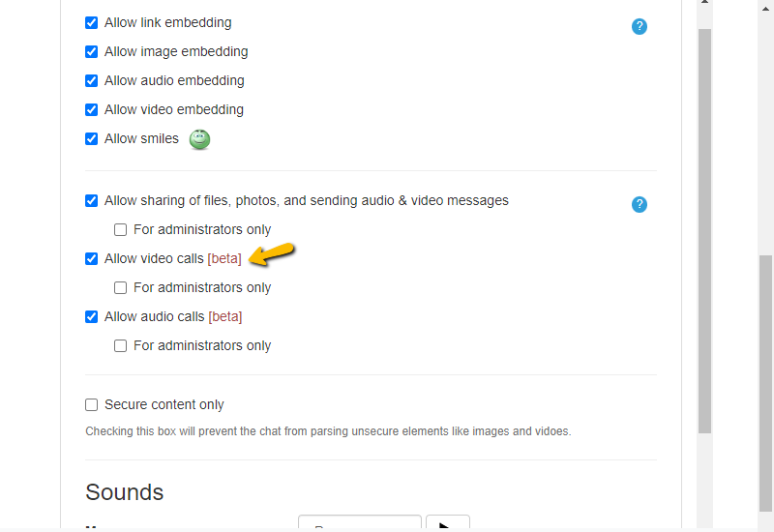Disable Allow video calls beta option
The height and width of the screenshot is (532, 774).
click(x=91, y=258)
